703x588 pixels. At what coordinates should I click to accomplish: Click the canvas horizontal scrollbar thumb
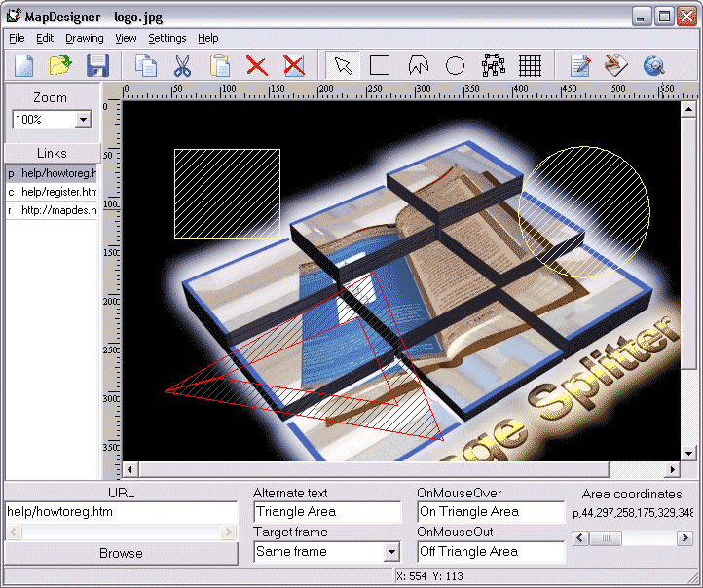click(x=374, y=469)
